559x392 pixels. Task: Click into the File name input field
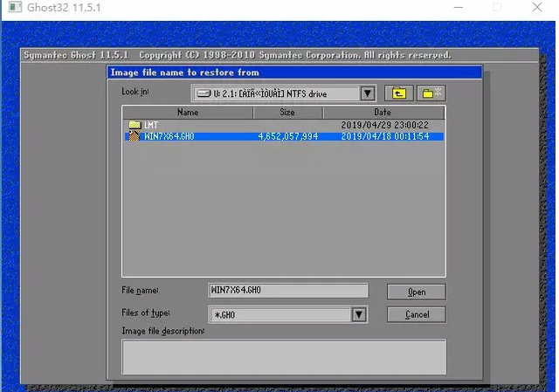pos(287,291)
